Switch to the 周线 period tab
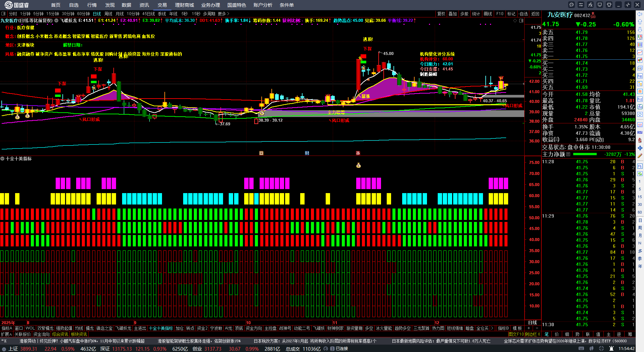The height and width of the screenshot is (352, 644). tap(108, 14)
